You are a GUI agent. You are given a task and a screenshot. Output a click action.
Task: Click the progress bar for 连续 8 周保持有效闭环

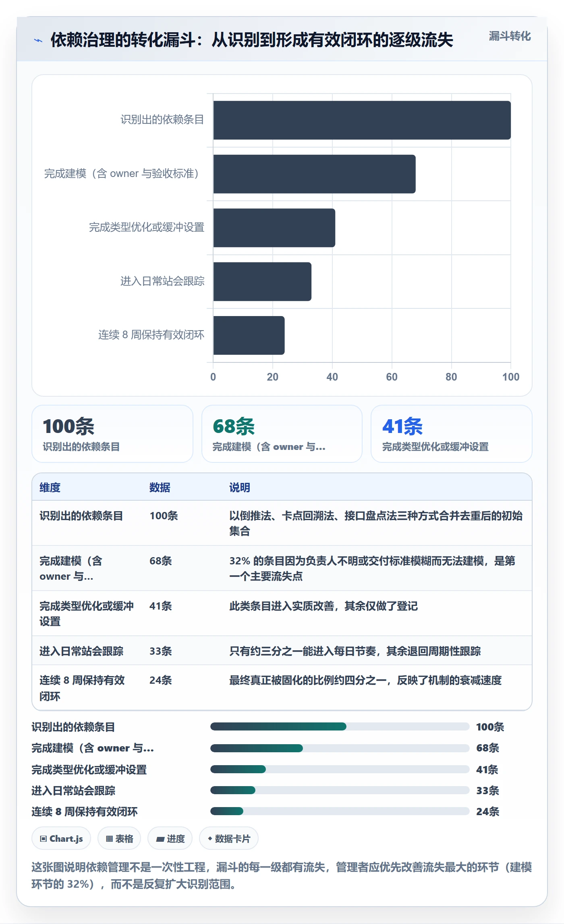point(340,811)
